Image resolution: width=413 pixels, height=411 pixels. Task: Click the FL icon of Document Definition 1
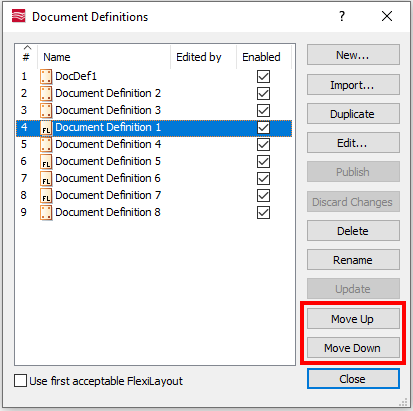46,127
